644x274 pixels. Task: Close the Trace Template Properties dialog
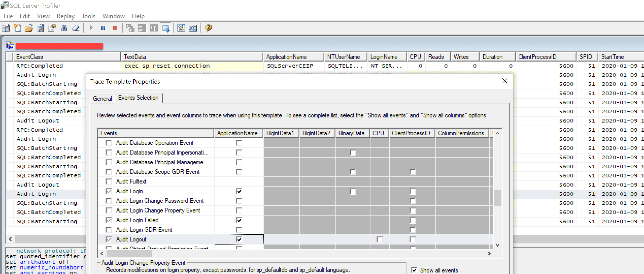[x=504, y=81]
